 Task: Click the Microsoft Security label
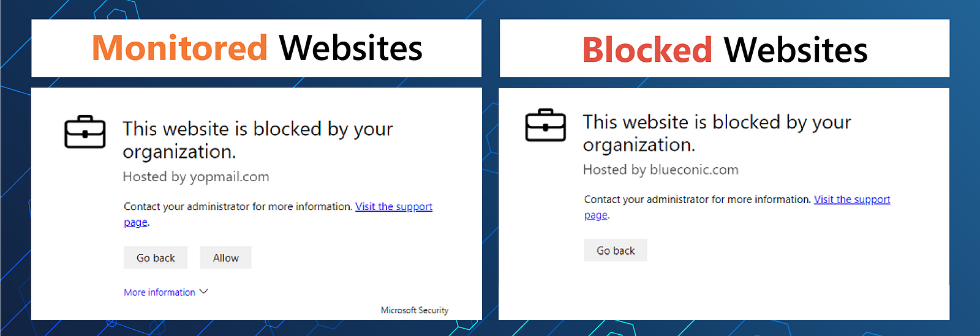tap(415, 310)
